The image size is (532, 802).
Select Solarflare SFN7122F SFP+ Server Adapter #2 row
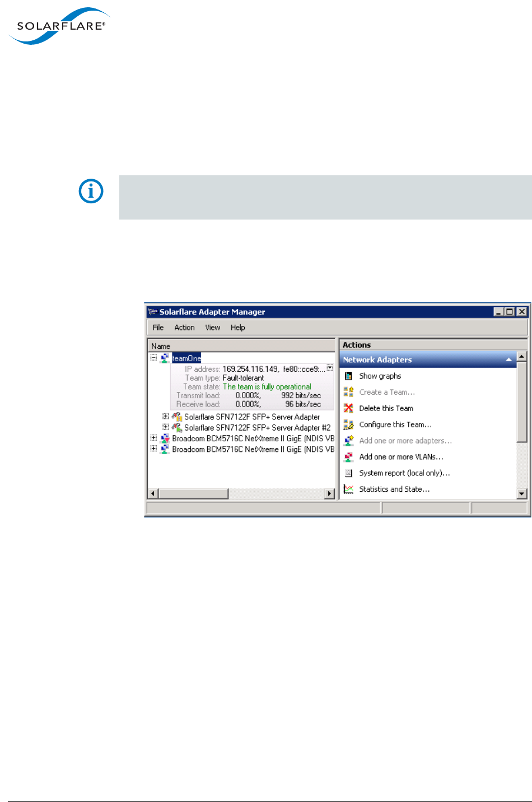258,428
